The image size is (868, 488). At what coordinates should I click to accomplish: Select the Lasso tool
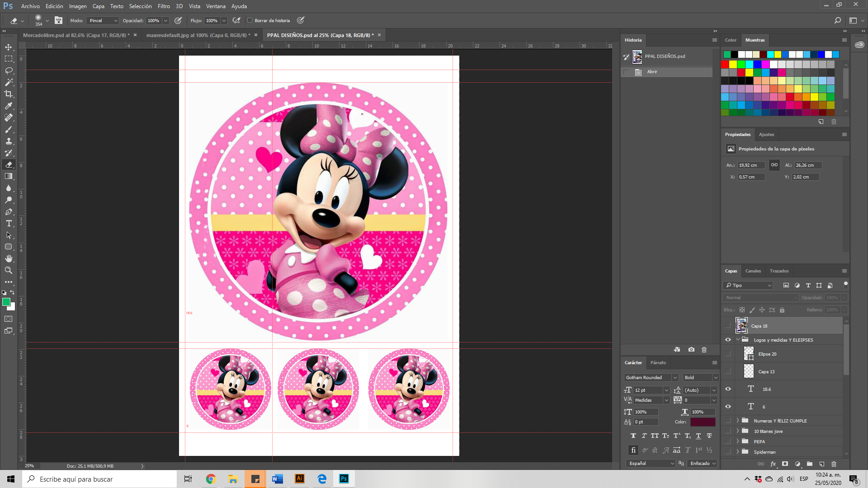(9, 70)
